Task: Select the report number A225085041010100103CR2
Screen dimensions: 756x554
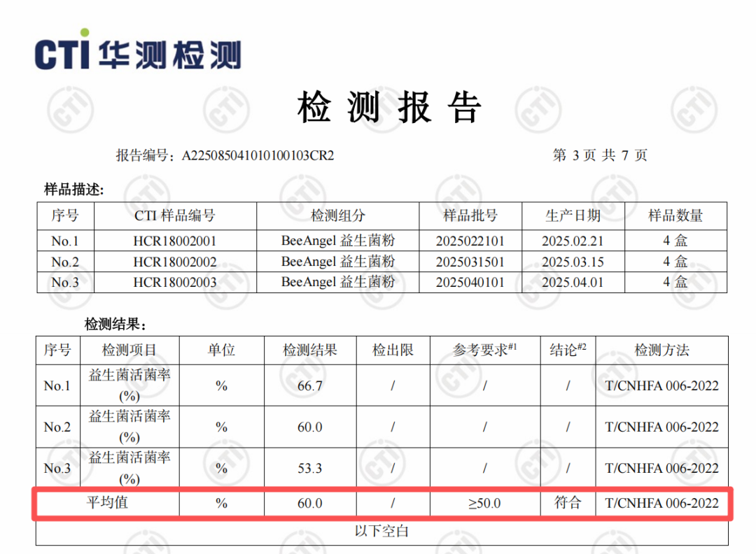Action: pyautogui.click(x=258, y=155)
